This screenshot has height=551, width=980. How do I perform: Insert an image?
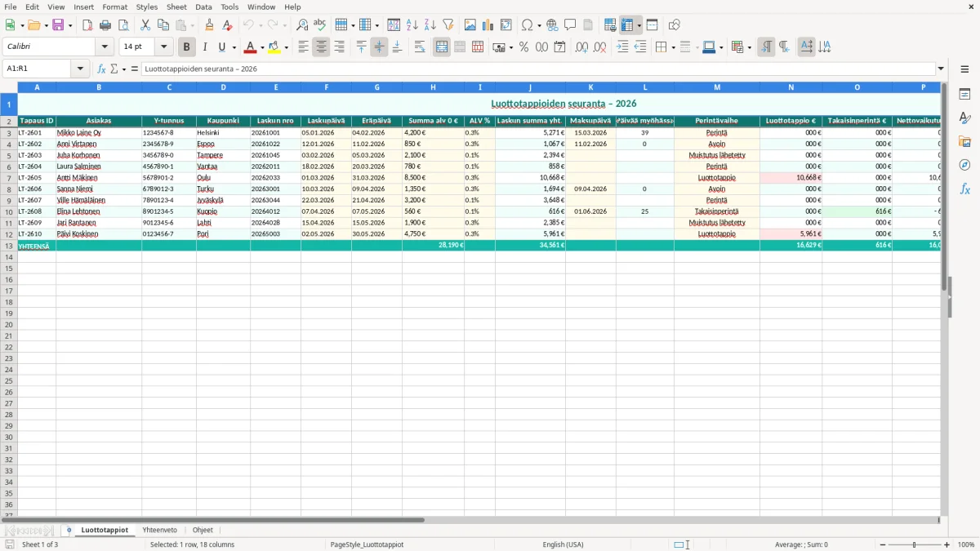click(x=470, y=25)
